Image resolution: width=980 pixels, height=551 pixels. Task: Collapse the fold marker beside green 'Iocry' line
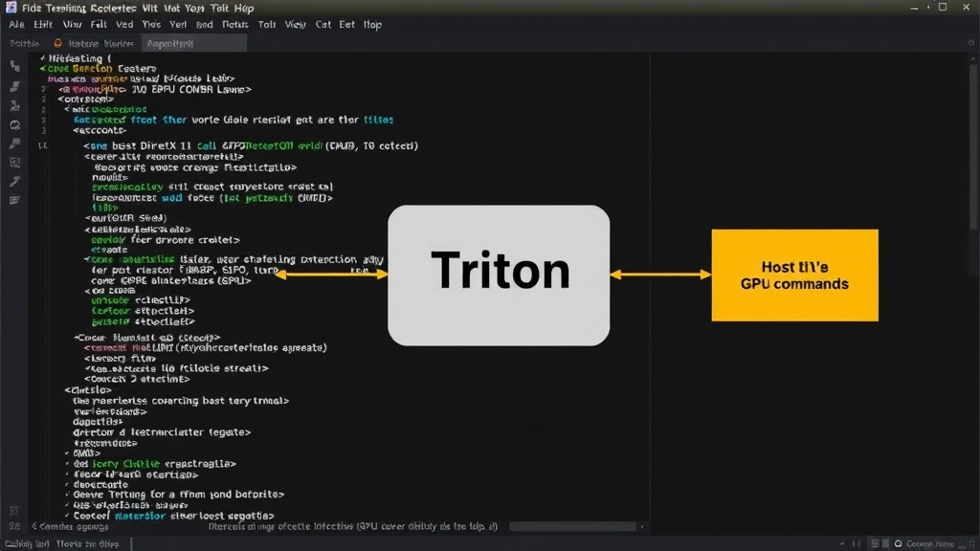[68, 464]
